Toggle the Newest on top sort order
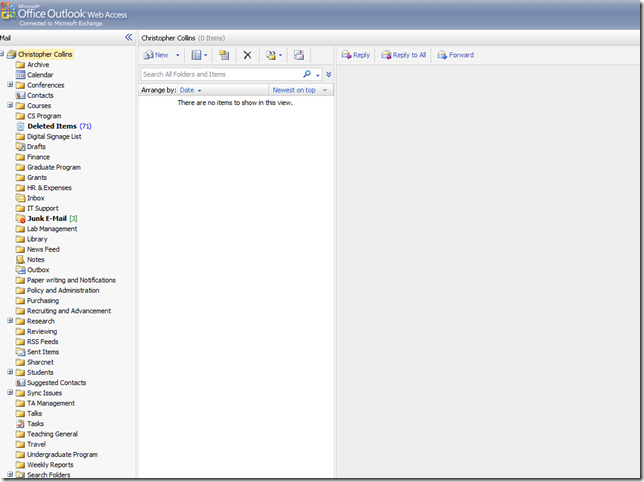The image size is (644, 482). pyautogui.click(x=300, y=90)
